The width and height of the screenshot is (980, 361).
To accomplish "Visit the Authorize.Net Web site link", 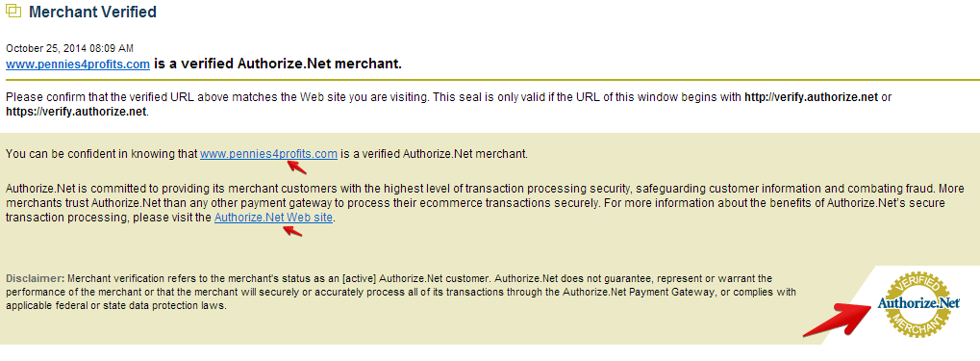I will (273, 218).
